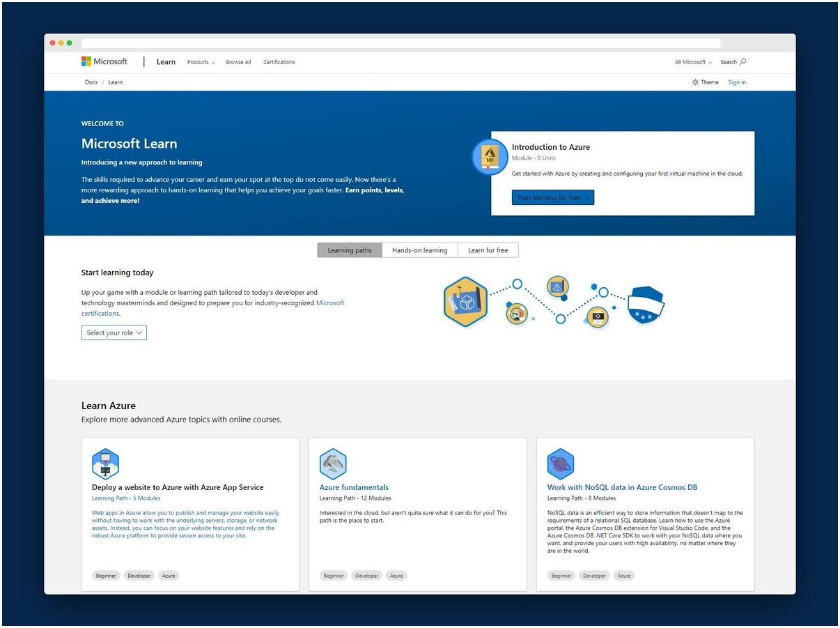Click the Cosmos DB planet card icon

561,464
